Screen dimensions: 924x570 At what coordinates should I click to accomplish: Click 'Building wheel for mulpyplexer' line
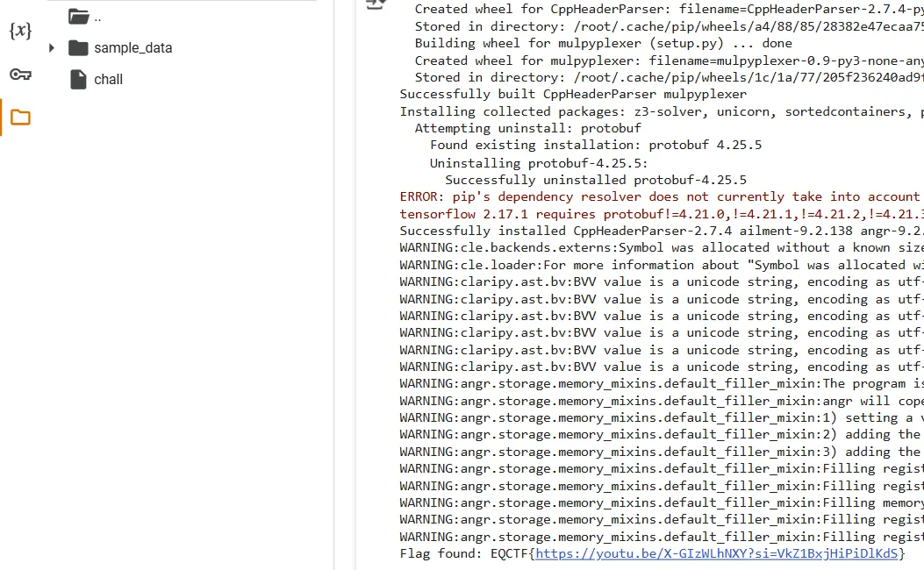(x=604, y=43)
